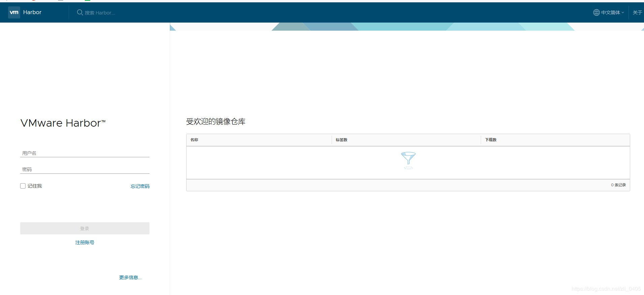The width and height of the screenshot is (644, 295).
Task: Focus the 搜索 Harbor search box
Action: click(100, 13)
